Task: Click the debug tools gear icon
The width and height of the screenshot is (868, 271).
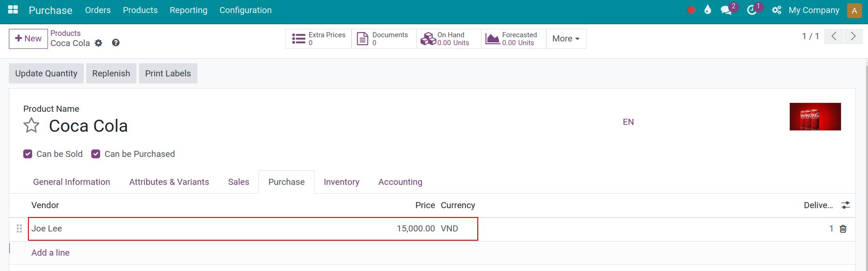Action: (x=776, y=10)
